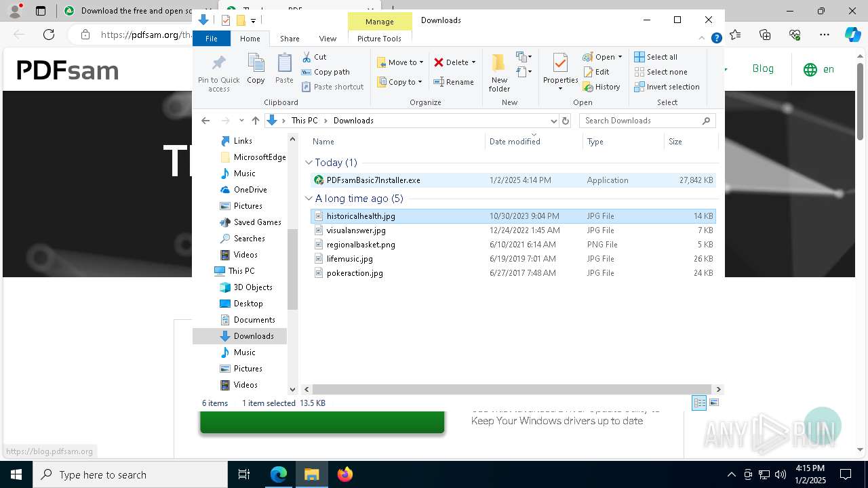Click Microsoft Edge icon in taskbar
868x488 pixels.
(279, 474)
